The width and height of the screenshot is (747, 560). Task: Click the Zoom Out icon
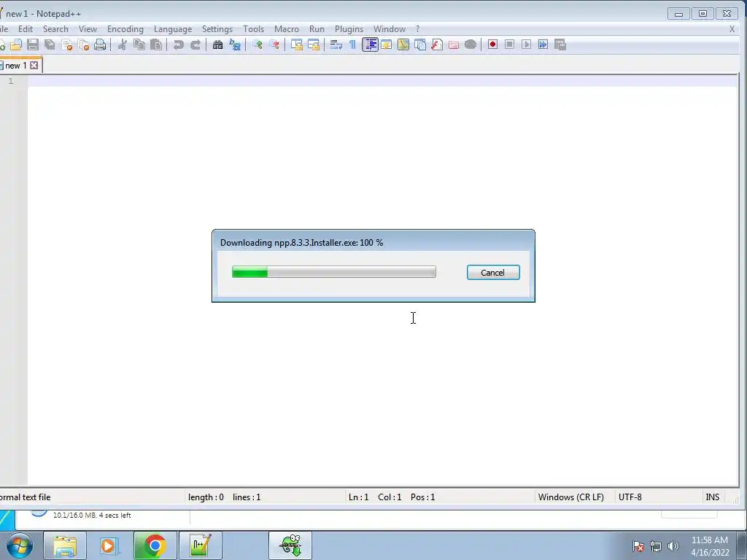274,44
